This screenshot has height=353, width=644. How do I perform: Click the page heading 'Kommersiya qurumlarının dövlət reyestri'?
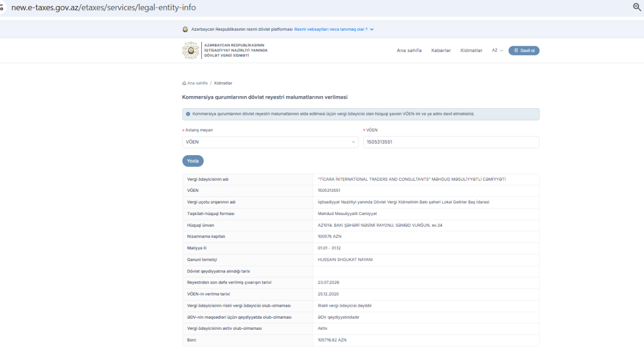click(265, 97)
